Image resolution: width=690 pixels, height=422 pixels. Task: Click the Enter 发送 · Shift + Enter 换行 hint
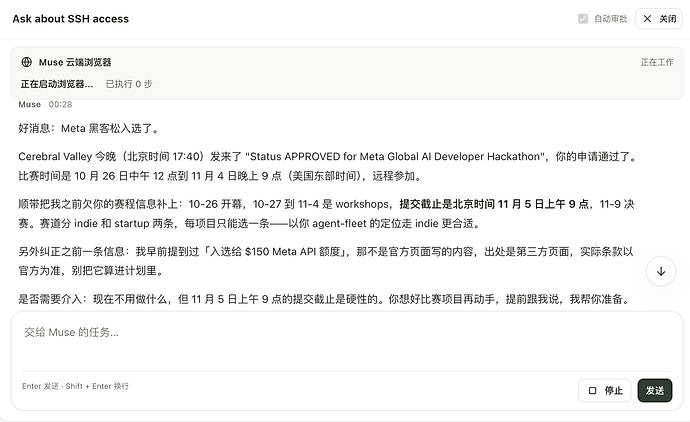coord(75,386)
